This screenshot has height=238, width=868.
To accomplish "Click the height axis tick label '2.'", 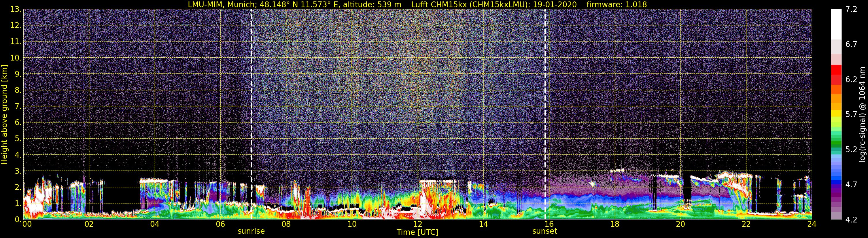I will pos(18,187).
